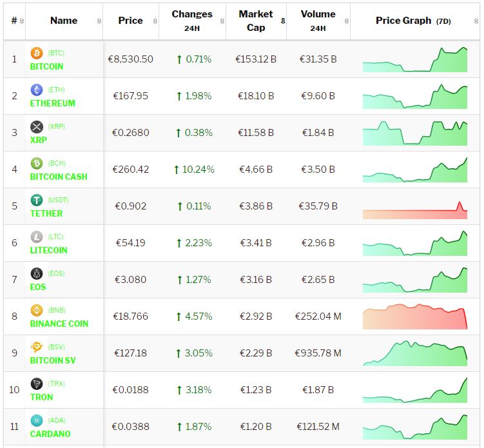The width and height of the screenshot is (484, 448).
Task: Open the ETHEREUM name link
Action: tap(53, 103)
